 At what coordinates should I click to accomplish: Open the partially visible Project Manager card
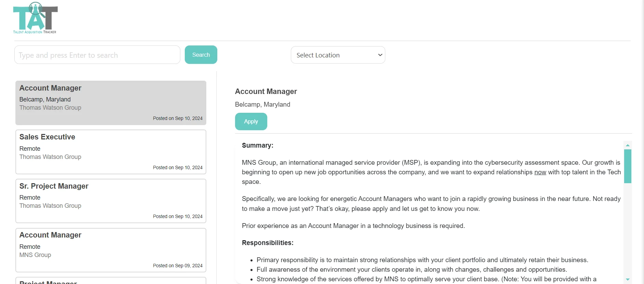click(x=111, y=281)
